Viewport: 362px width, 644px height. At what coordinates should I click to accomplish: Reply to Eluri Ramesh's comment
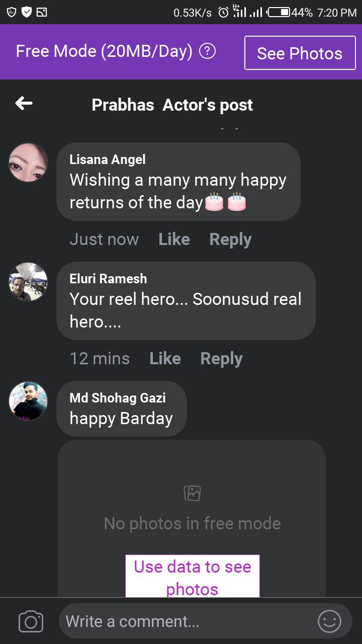[221, 359]
